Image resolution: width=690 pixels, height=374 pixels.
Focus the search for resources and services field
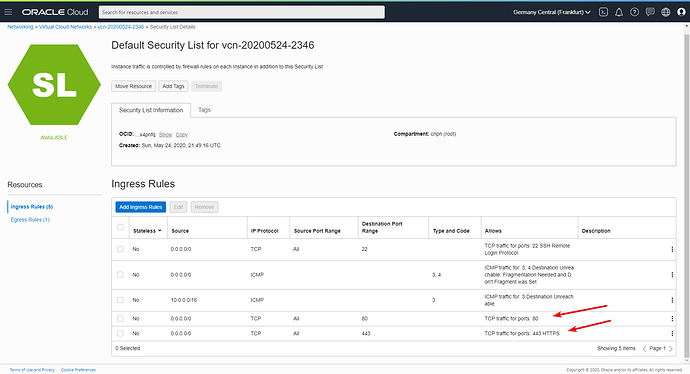[242, 12]
